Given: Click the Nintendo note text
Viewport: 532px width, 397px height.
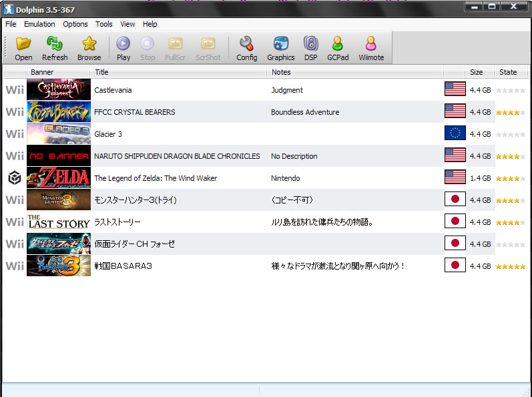Looking at the screenshot, I should point(285,178).
